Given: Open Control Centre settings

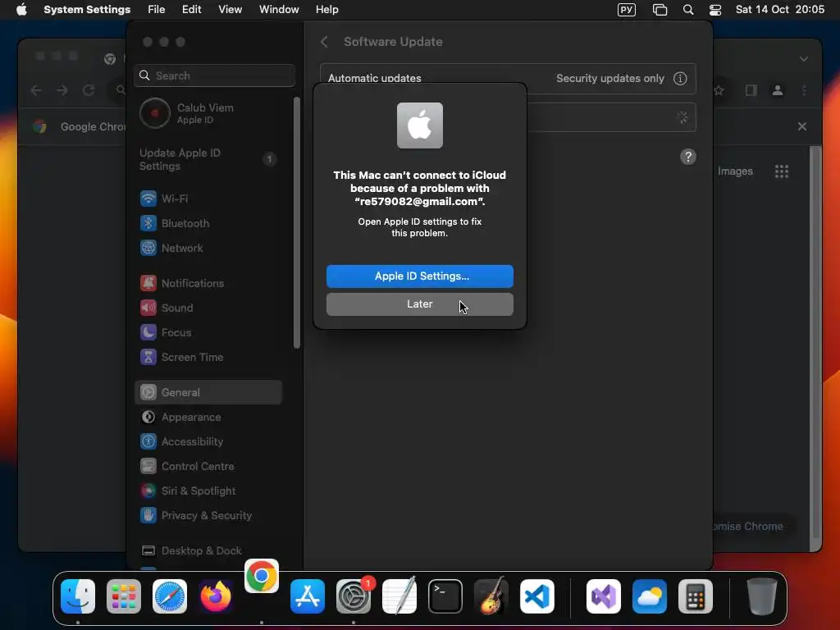Looking at the screenshot, I should [x=208, y=466].
